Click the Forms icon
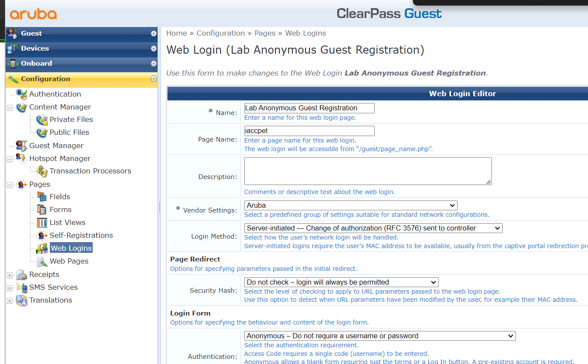The width and height of the screenshot is (588, 364). 42,209
